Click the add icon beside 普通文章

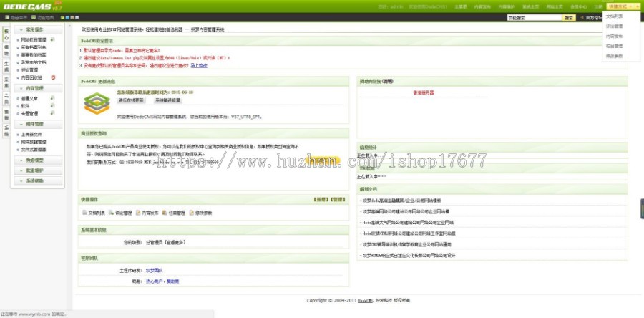52,98
